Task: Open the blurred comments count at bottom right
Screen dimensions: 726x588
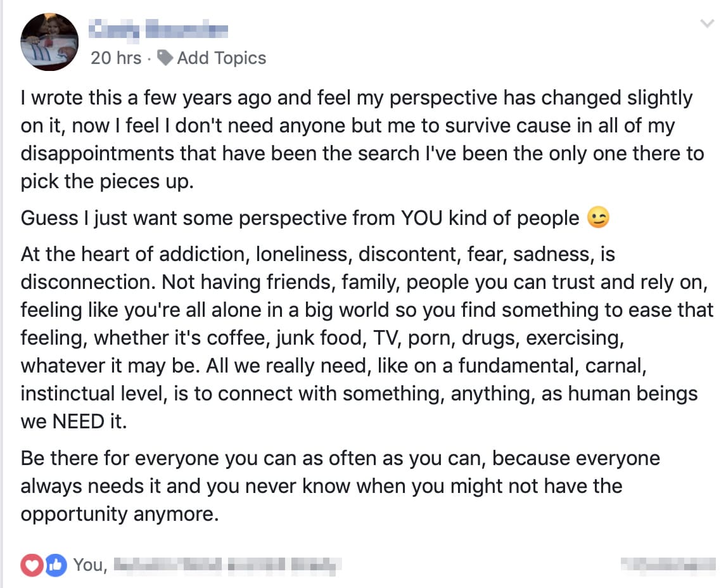Action: click(668, 565)
